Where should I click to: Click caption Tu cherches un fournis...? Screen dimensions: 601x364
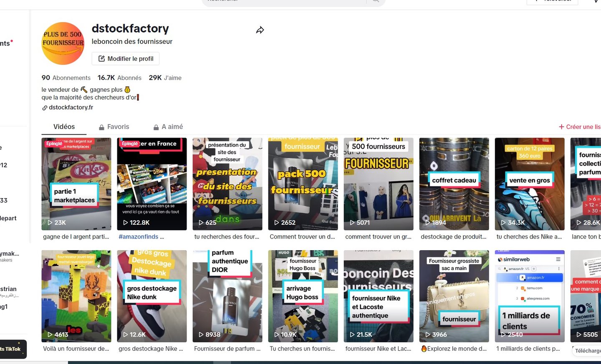click(x=302, y=349)
